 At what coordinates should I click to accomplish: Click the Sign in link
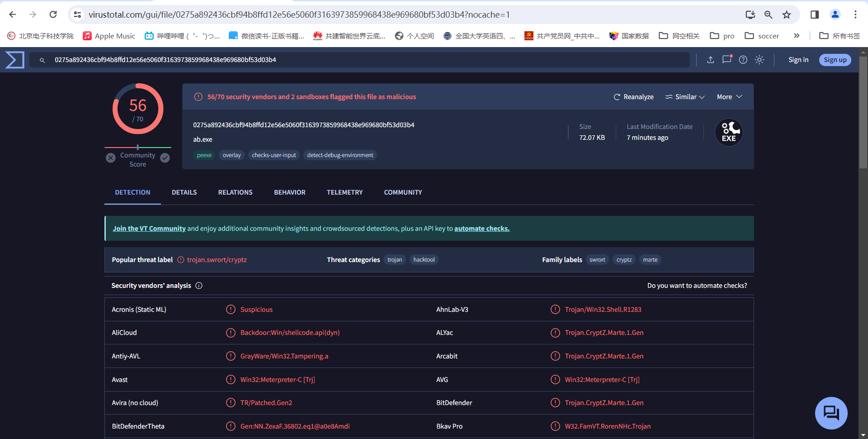pyautogui.click(x=798, y=60)
